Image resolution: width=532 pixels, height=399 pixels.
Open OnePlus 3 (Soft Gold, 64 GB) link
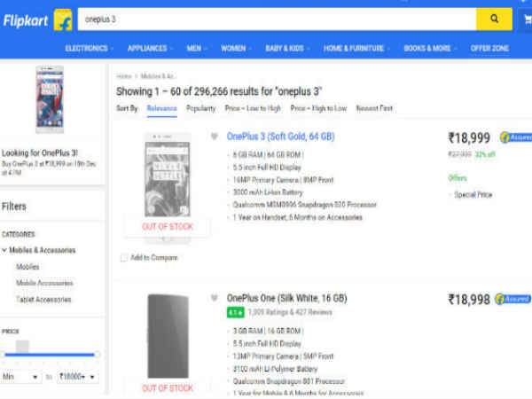280,137
